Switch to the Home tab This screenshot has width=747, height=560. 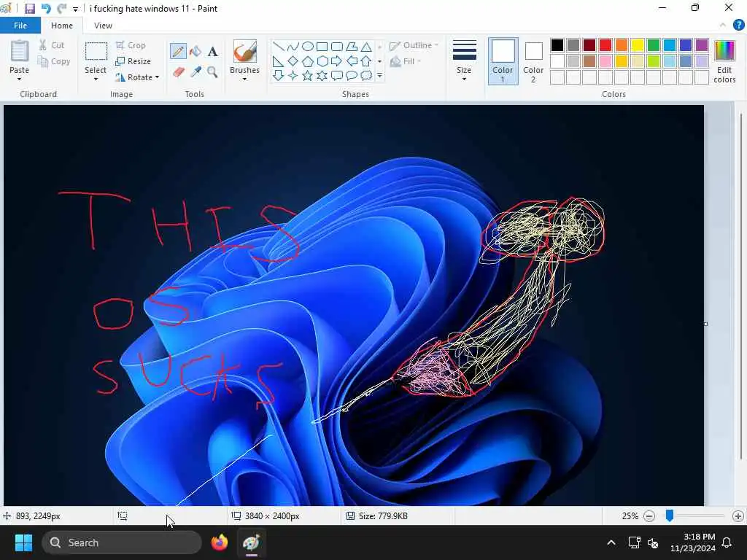point(62,26)
